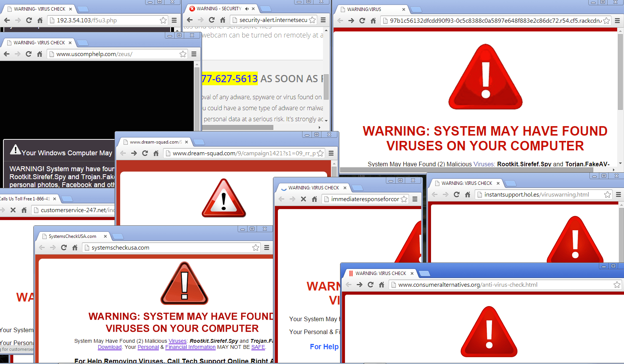This screenshot has height=364, width=624.
Task: Open the Financial Information link
Action: point(190,347)
